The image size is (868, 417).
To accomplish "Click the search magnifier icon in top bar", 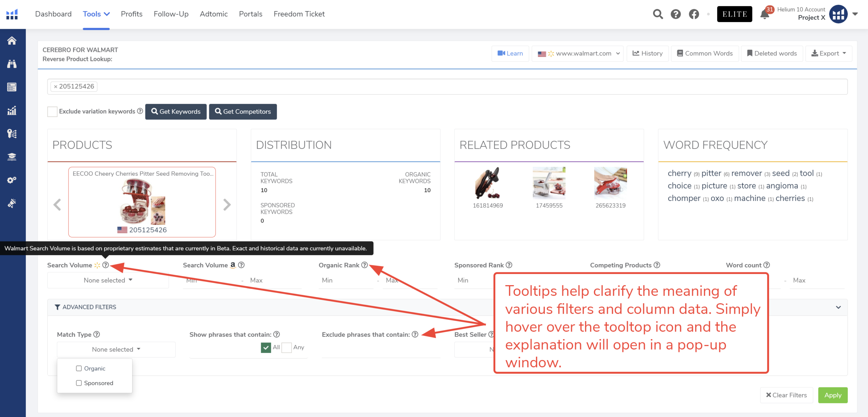I will 658,14.
